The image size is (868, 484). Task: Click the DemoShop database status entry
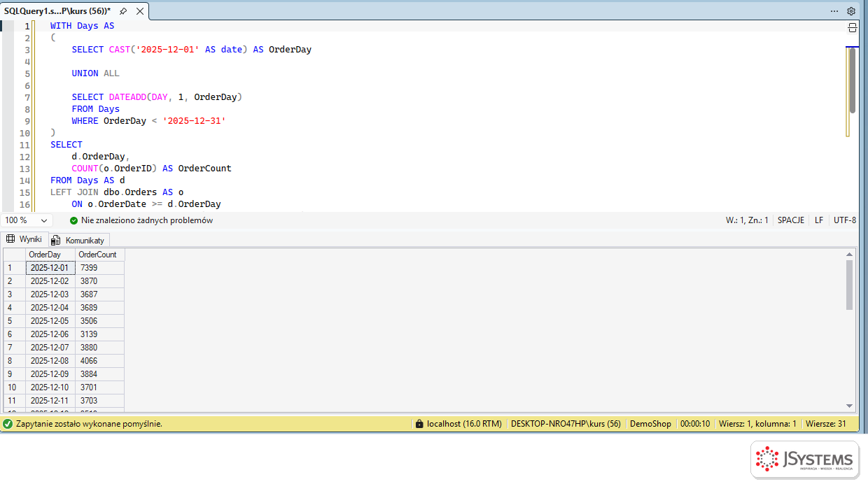click(x=650, y=424)
